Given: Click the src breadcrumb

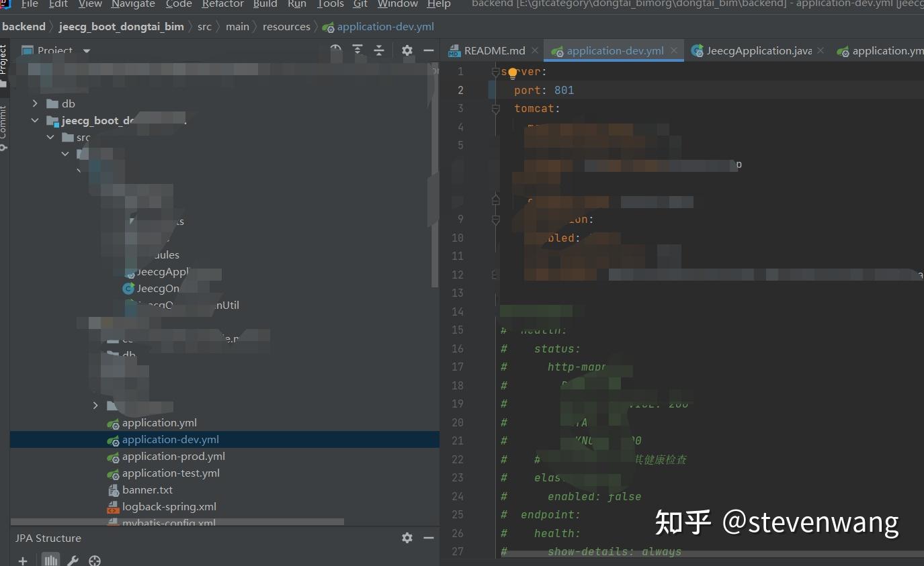Looking at the screenshot, I should 204,27.
